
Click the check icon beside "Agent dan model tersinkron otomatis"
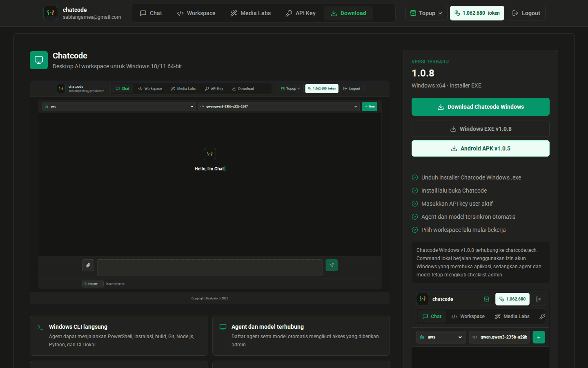[415, 217]
